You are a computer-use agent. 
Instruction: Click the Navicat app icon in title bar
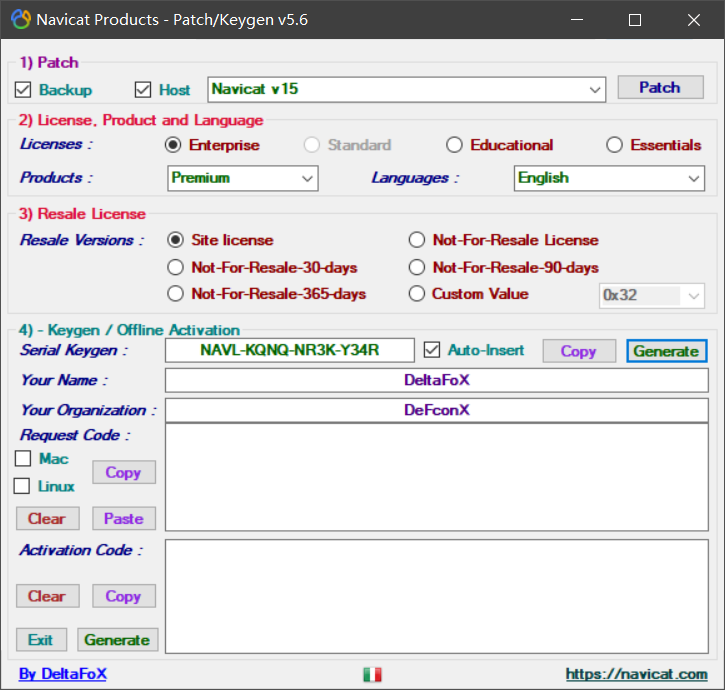20,20
